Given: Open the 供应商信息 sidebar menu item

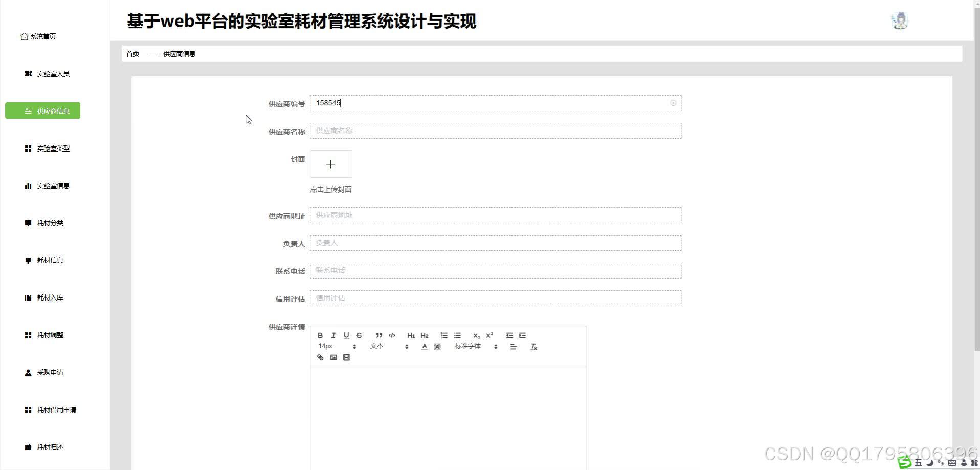Looking at the screenshot, I should 42,111.
